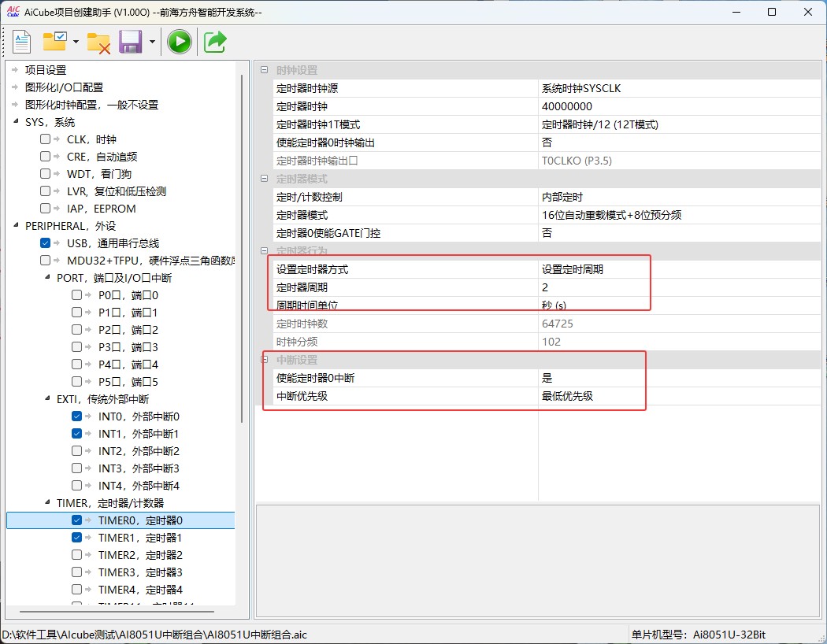Open the dropdown arrow beside save icon
The image size is (827, 644).
(x=153, y=42)
